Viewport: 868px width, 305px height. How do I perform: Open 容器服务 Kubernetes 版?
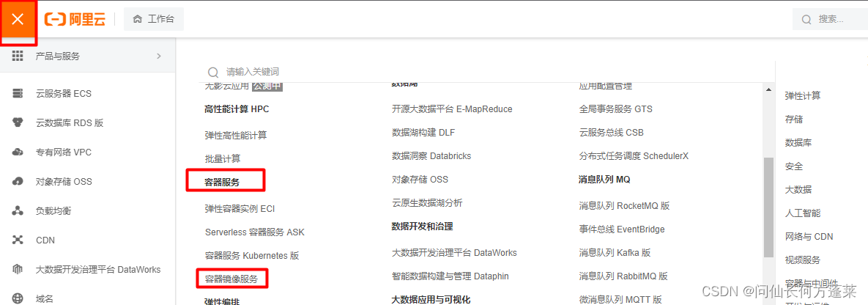tap(252, 256)
